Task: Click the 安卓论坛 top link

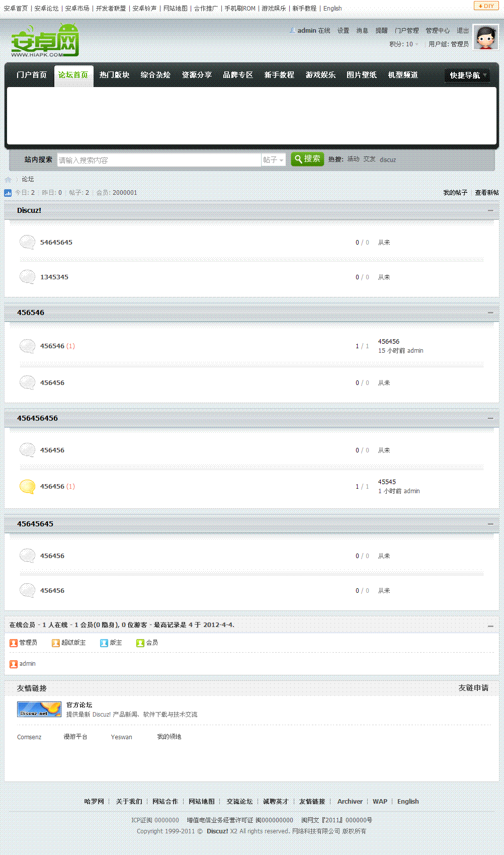Action: click(46, 9)
